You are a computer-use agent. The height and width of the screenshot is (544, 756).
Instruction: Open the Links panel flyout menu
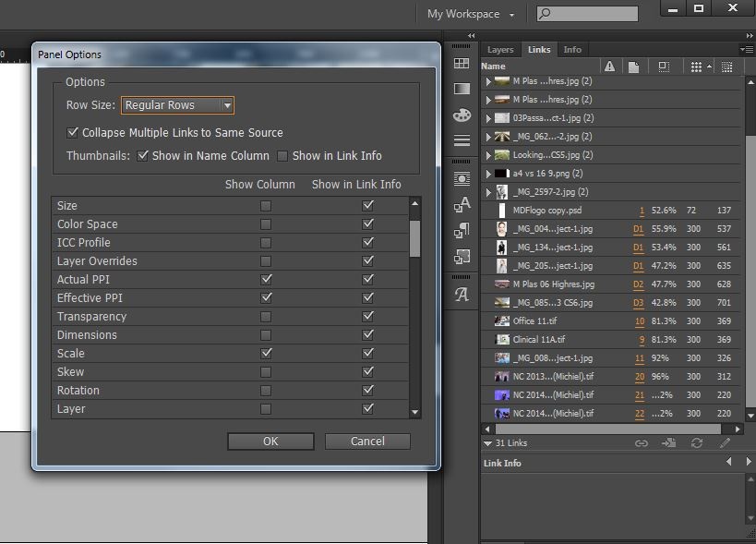pos(747,49)
